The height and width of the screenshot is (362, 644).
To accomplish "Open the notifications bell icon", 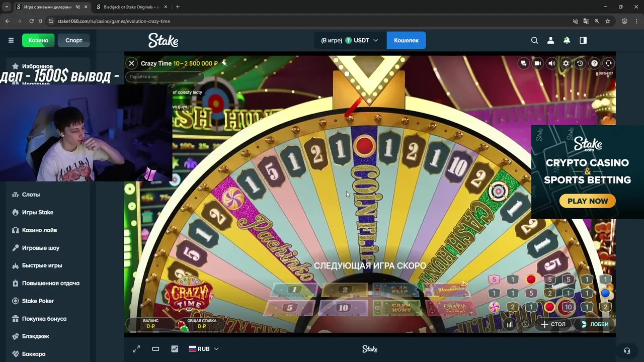I will click(x=567, y=40).
